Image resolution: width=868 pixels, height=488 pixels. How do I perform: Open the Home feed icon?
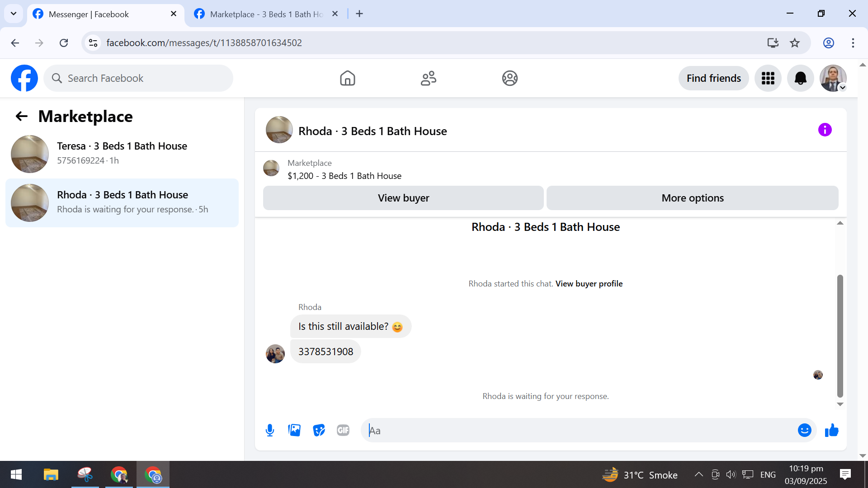point(347,78)
